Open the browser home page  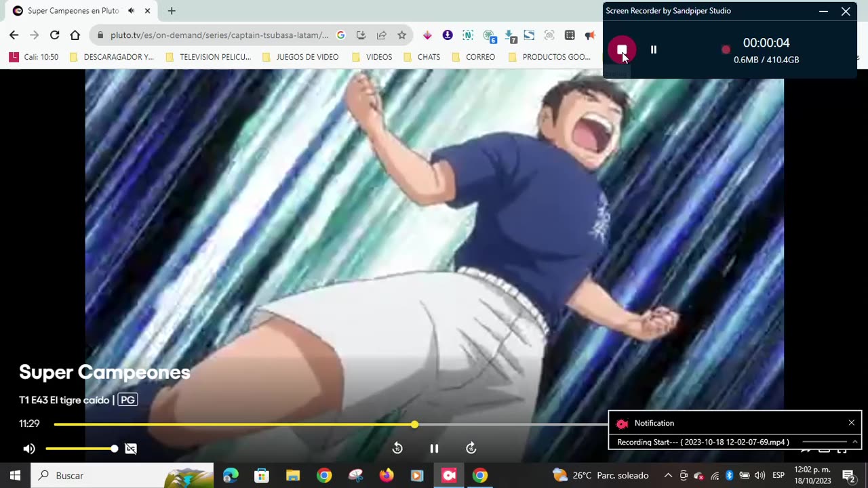pos(75,35)
